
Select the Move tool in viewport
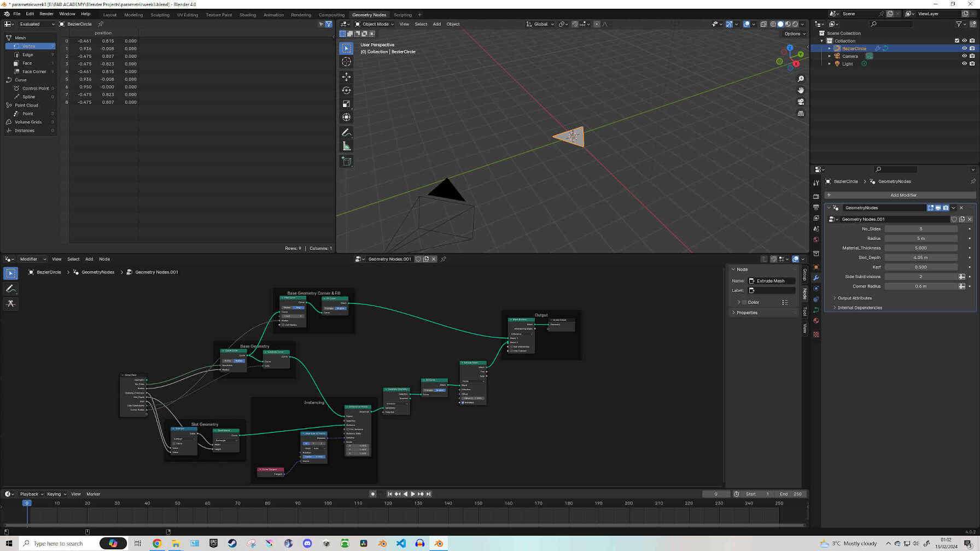pyautogui.click(x=346, y=77)
